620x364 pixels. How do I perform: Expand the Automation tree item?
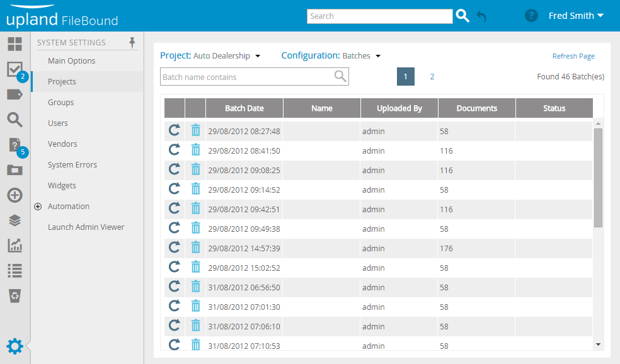coord(38,207)
